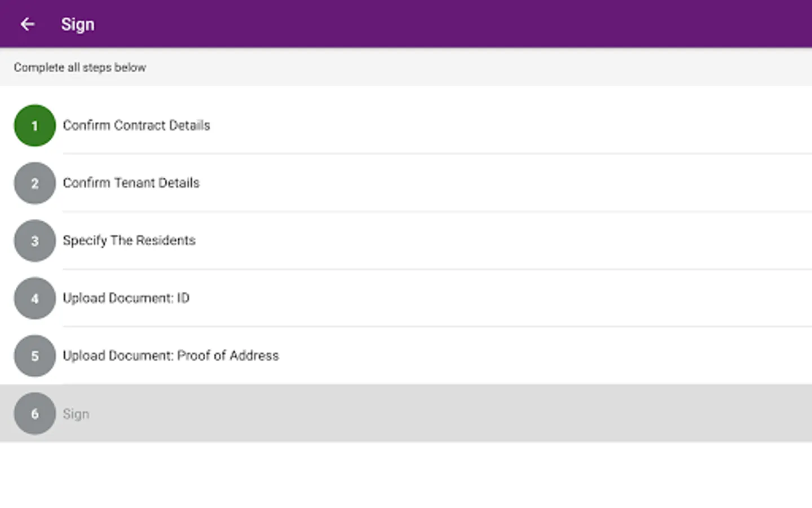Click the number 3 step circle

pyautogui.click(x=35, y=240)
